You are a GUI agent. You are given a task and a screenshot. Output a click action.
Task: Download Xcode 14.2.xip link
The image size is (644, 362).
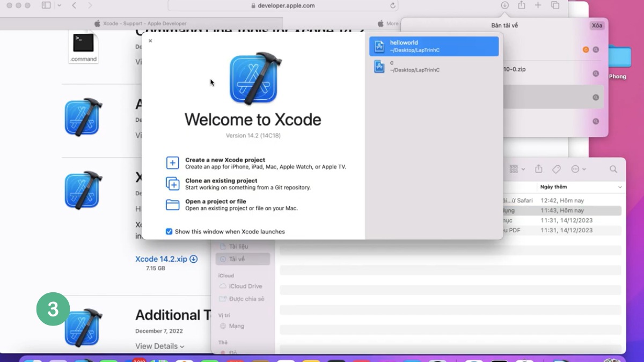(166, 259)
